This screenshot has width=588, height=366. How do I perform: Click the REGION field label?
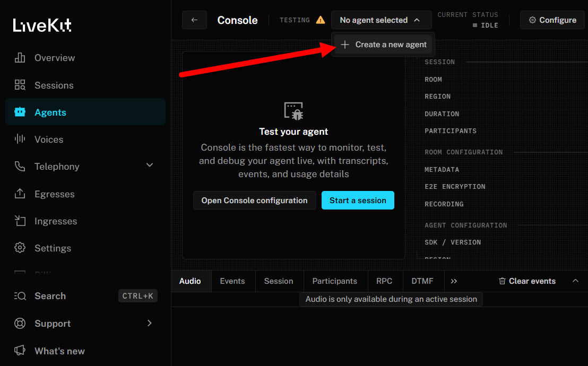438,97
